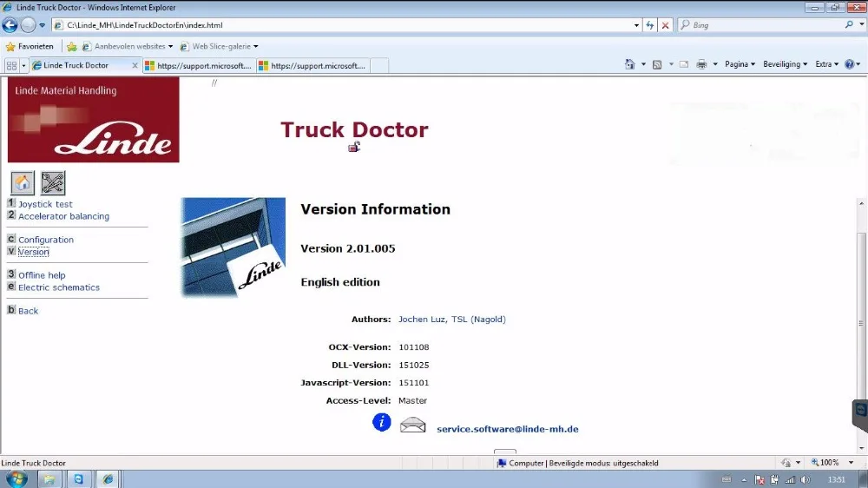The height and width of the screenshot is (488, 868).
Task: Open the Quick Tabs grid icon
Action: 11,65
